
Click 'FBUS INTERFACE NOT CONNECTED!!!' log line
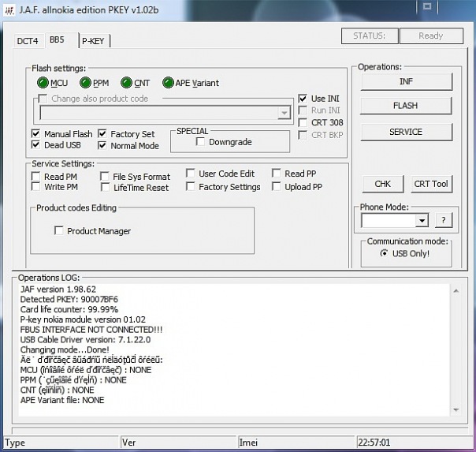click(x=91, y=330)
